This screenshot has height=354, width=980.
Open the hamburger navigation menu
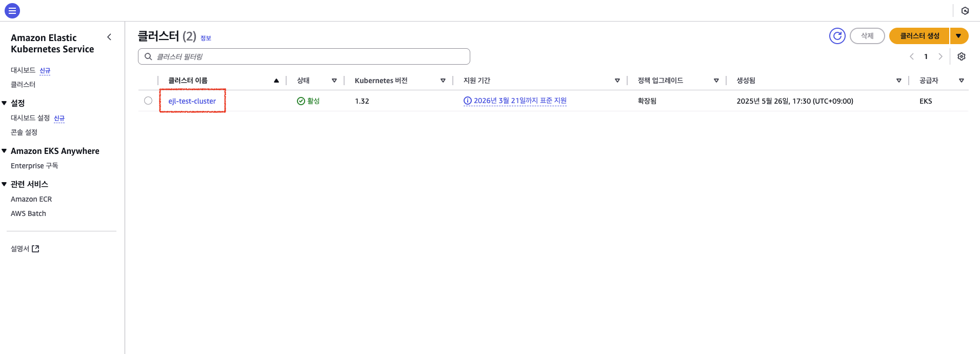click(x=12, y=10)
